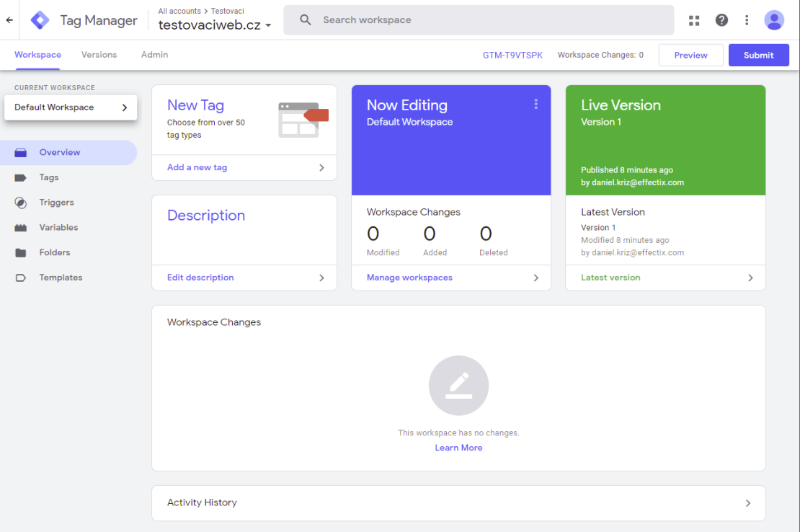Click the chevron beside Manage workspaces

(535, 278)
